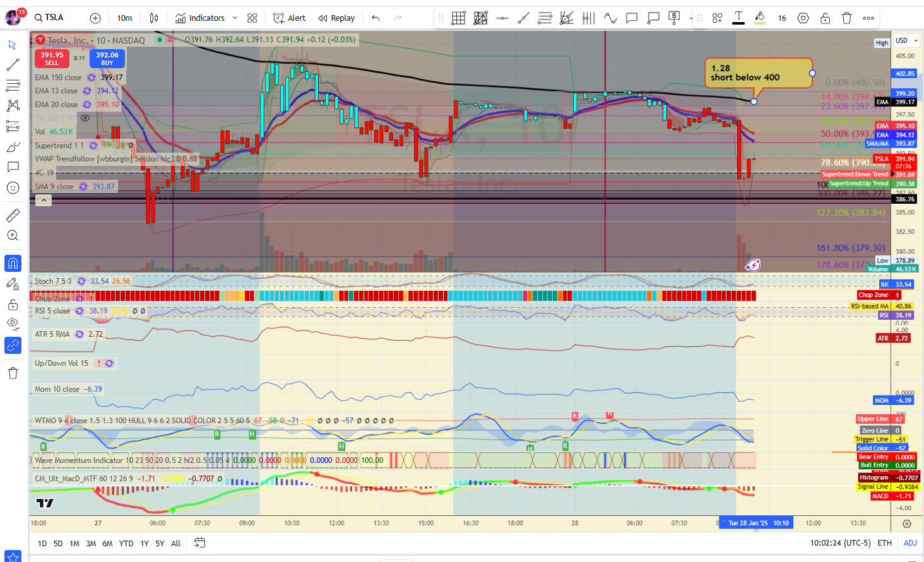This screenshot has width=924, height=562.
Task: Change callout text color
Action: click(738, 18)
